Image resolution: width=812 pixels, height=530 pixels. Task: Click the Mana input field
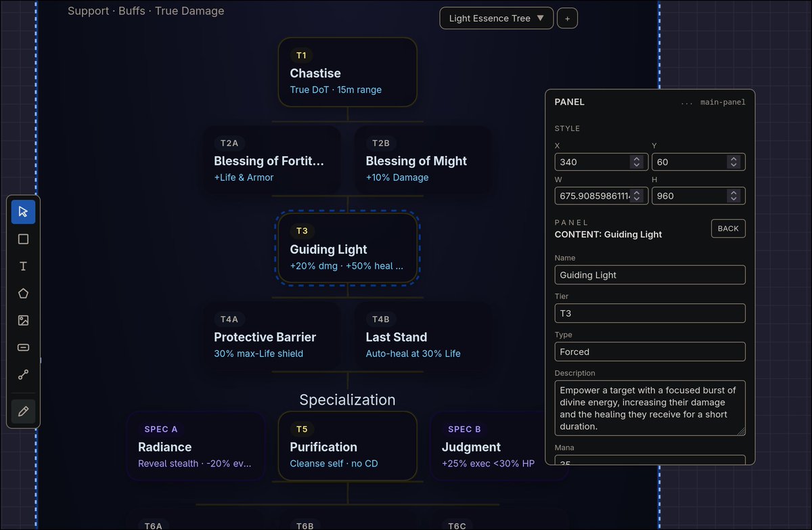(x=650, y=460)
